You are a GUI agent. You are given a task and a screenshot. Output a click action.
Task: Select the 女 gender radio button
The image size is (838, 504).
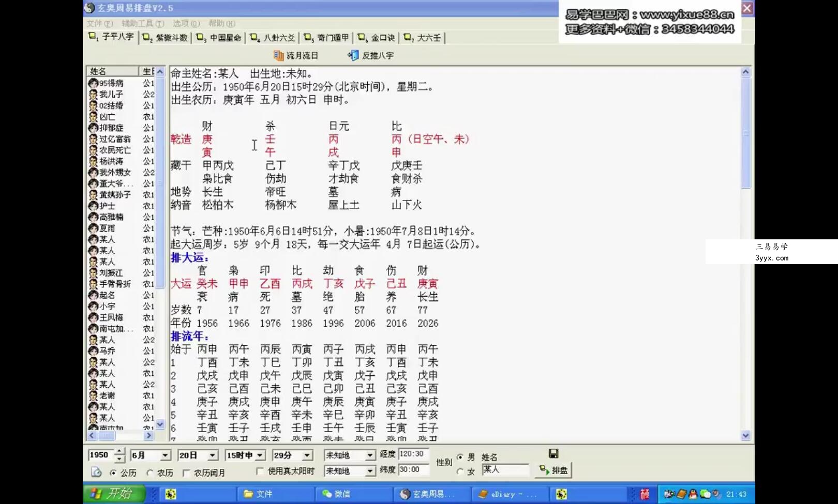[460, 471]
